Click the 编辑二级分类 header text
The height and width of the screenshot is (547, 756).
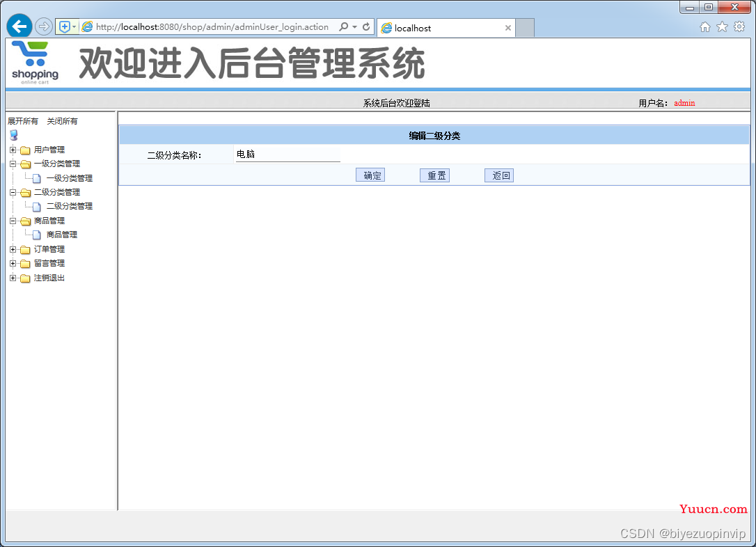pyautogui.click(x=434, y=136)
